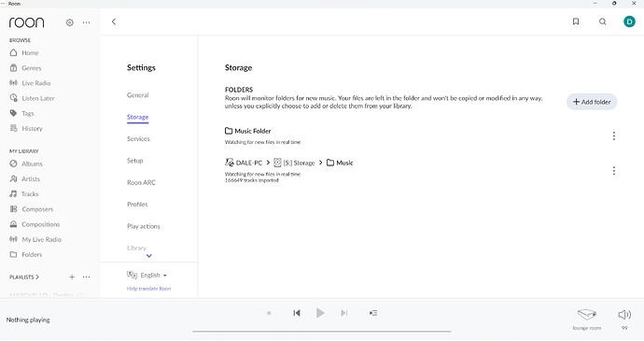Open the volume speaker control
Viewport: 644px width, 342px height.
click(624, 315)
